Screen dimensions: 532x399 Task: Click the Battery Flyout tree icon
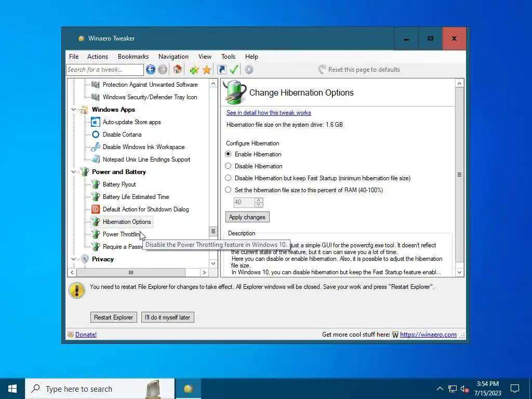(96, 184)
